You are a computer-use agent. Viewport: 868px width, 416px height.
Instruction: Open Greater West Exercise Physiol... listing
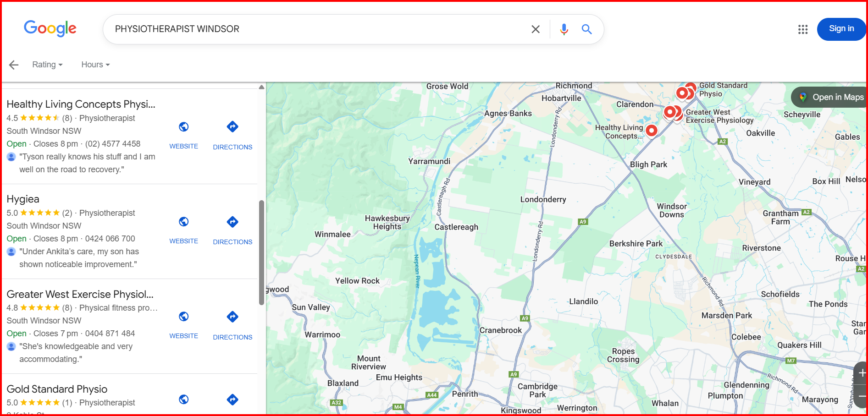80,294
